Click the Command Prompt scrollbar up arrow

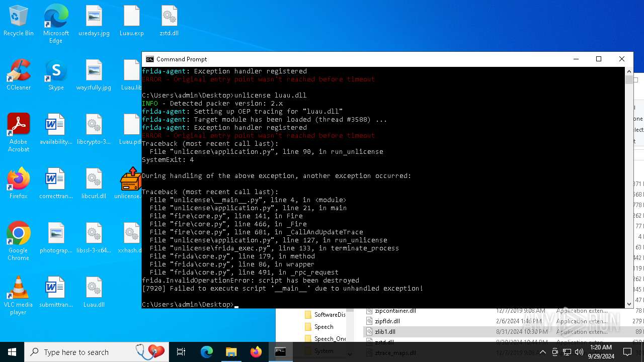629,71
